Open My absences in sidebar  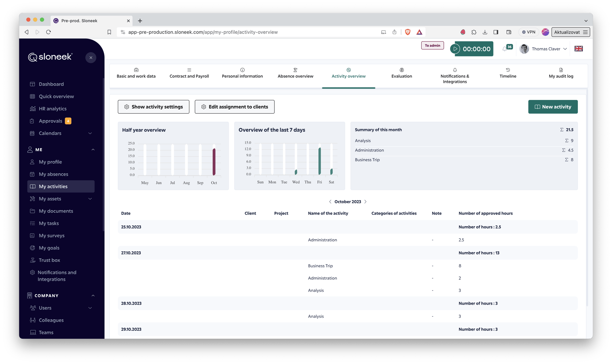(53, 174)
